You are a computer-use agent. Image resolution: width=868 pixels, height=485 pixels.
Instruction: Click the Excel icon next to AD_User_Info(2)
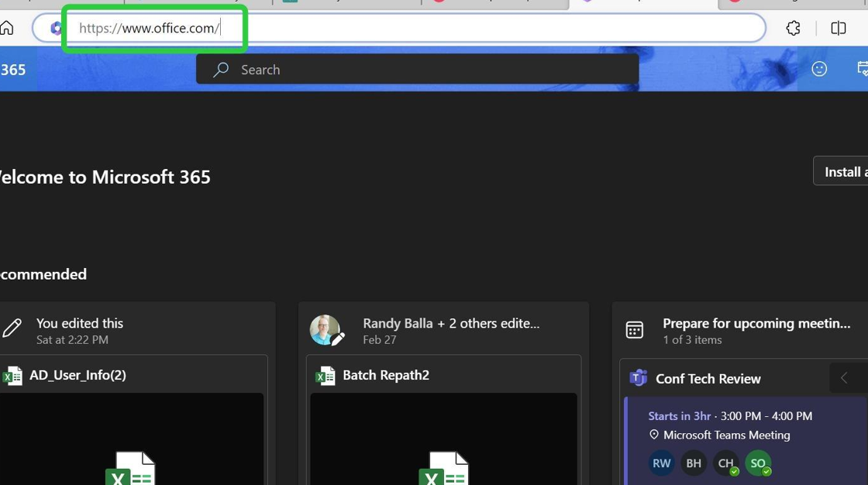pos(12,376)
